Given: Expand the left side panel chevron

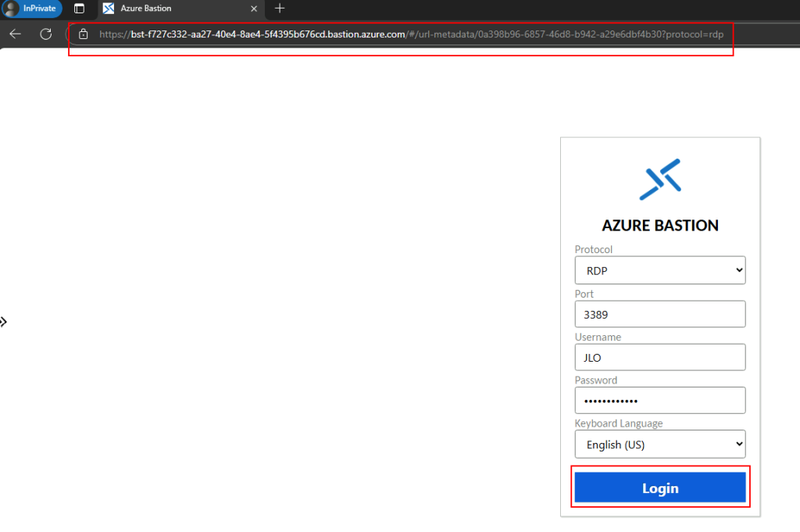Looking at the screenshot, I should pos(4,322).
